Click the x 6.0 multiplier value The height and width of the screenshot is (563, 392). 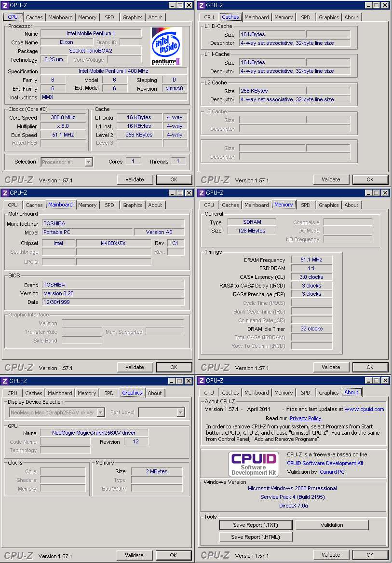63,126
